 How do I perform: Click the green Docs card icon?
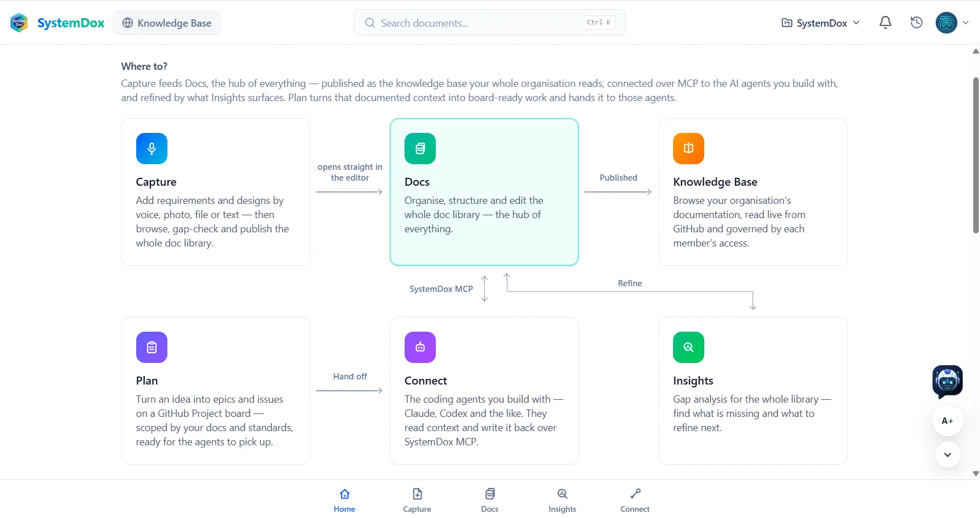point(420,148)
